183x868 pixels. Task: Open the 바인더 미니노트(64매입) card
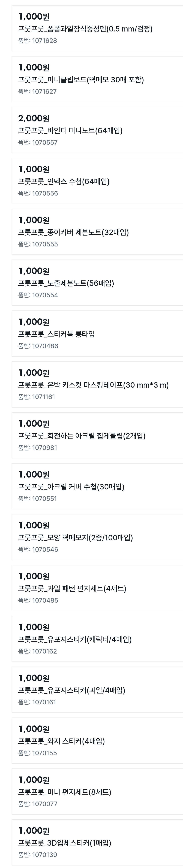click(98, 130)
